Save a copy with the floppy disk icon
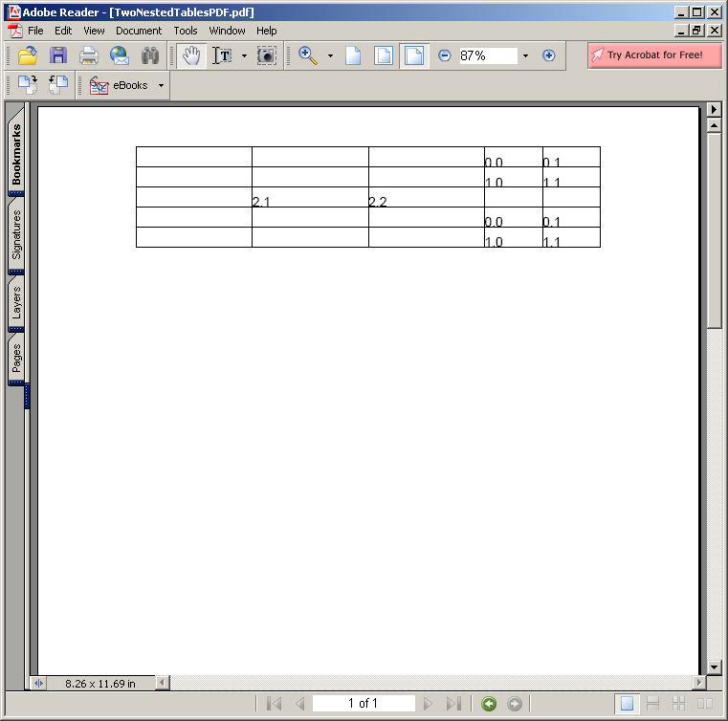This screenshot has width=728, height=721. pos(58,55)
